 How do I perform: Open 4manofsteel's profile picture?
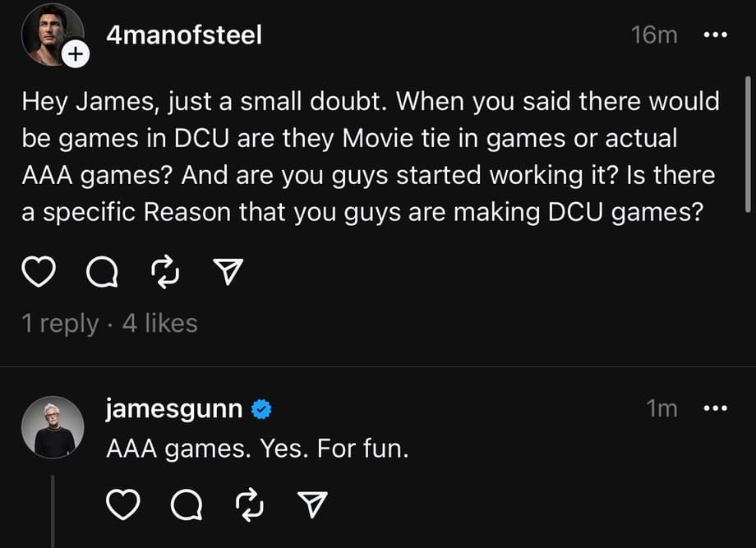(x=49, y=35)
